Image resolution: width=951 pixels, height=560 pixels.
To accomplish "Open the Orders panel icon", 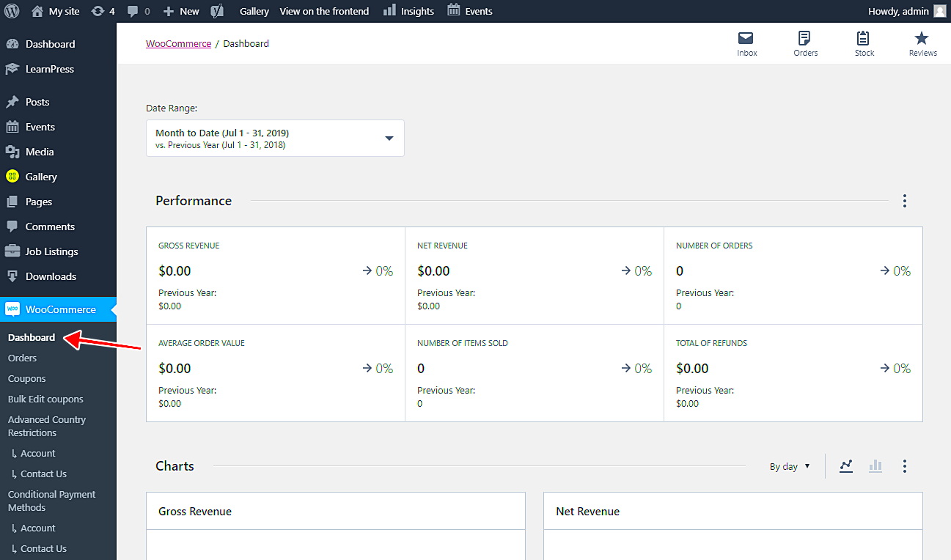I will pyautogui.click(x=805, y=44).
